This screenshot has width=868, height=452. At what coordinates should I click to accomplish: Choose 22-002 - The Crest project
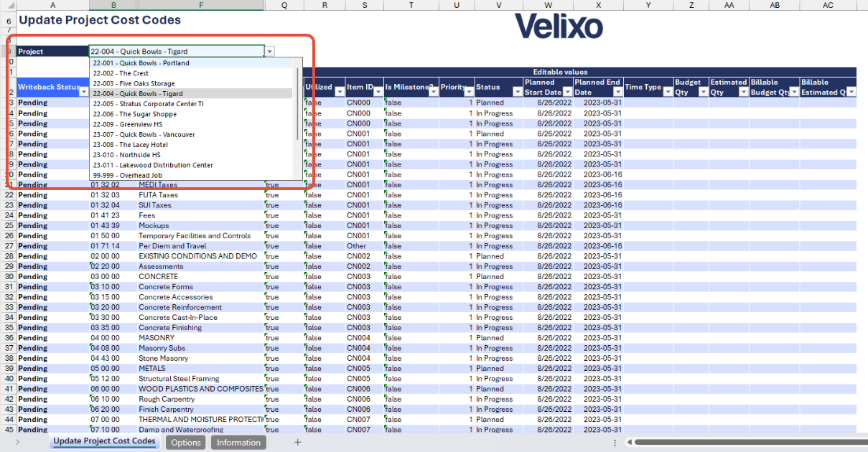[x=192, y=73]
